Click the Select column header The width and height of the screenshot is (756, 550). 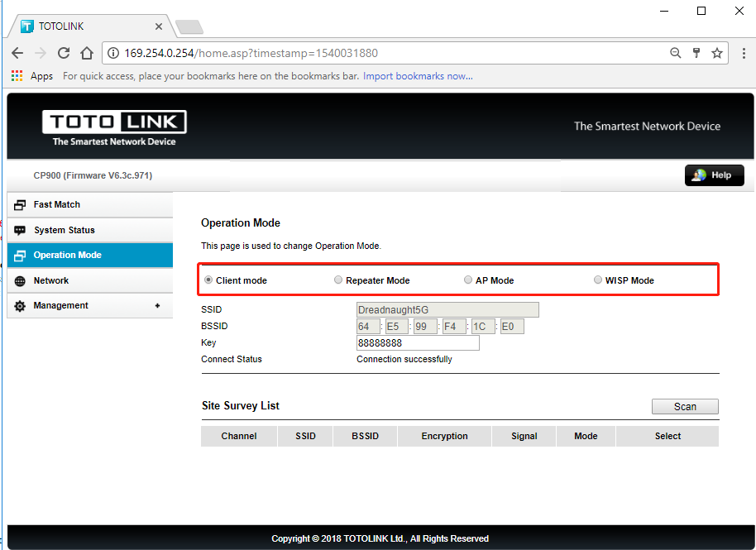point(667,436)
